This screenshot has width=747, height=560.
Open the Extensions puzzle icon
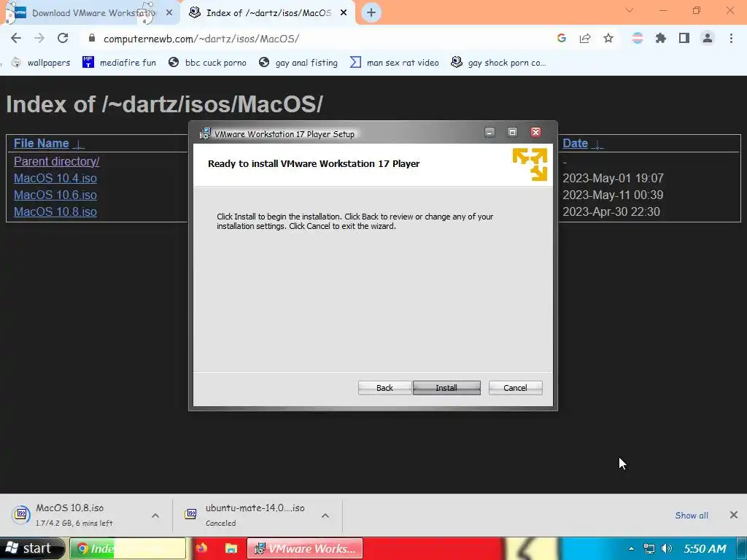661,38
